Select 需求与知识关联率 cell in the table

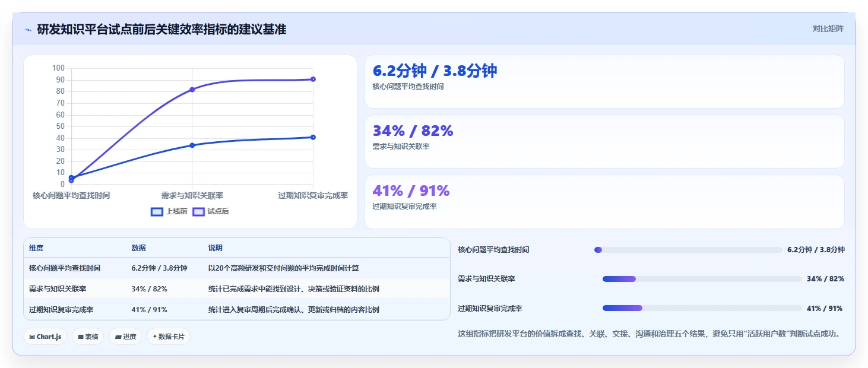point(75,289)
